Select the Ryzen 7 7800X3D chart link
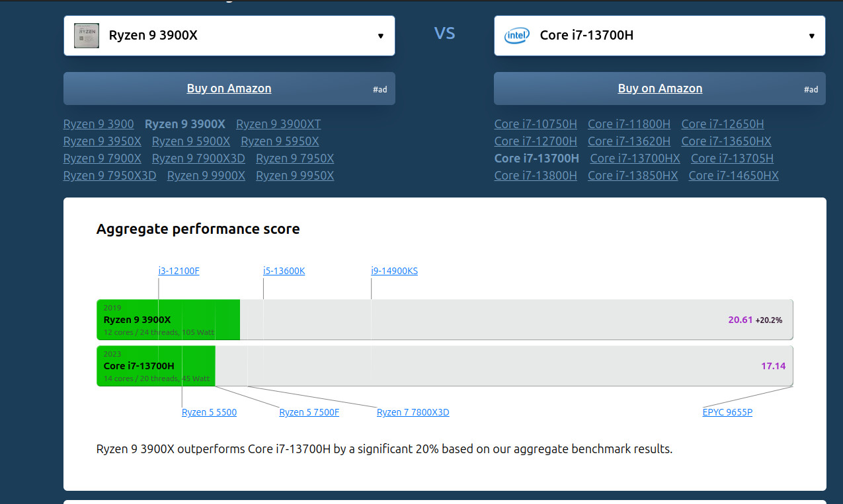This screenshot has width=843, height=504. point(413,413)
